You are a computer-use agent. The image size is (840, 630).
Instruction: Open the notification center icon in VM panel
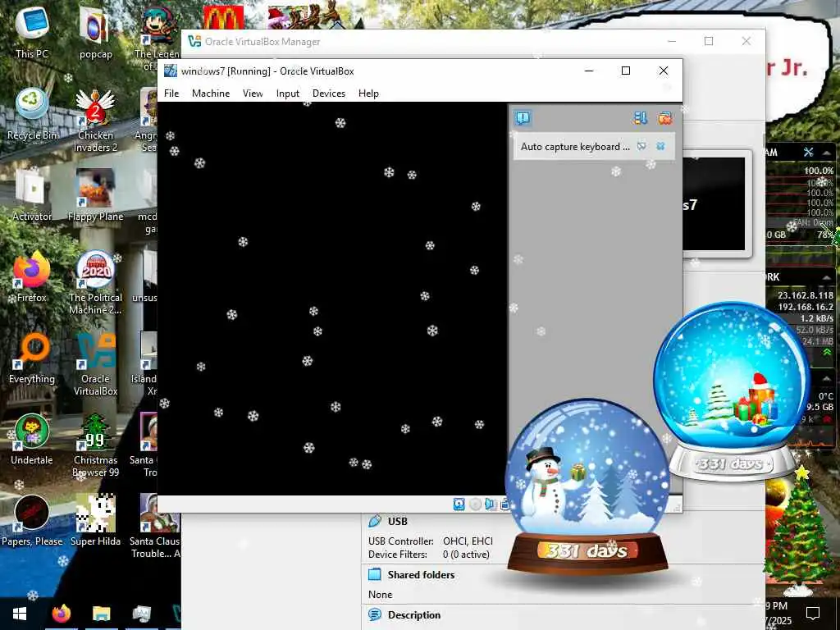point(523,118)
